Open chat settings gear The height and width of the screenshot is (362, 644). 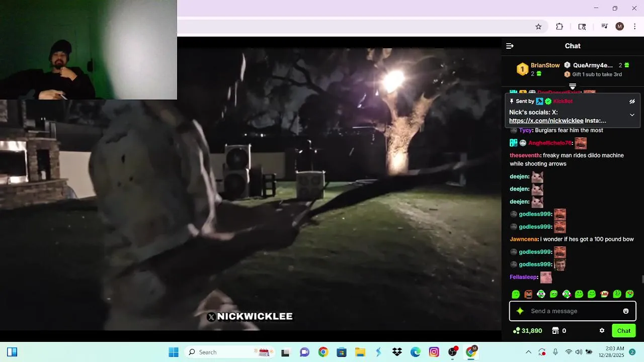pos(602,331)
